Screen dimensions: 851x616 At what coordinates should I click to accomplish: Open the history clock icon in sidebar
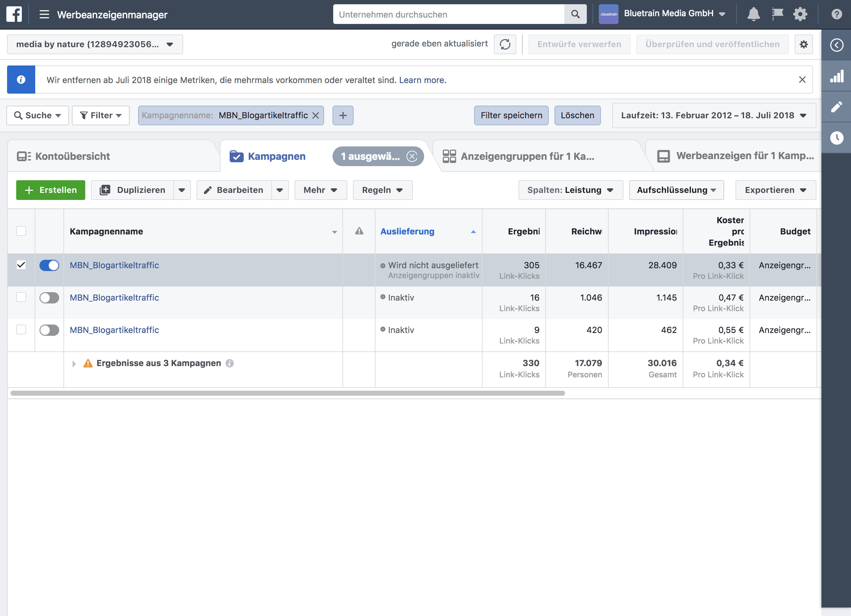pos(836,138)
